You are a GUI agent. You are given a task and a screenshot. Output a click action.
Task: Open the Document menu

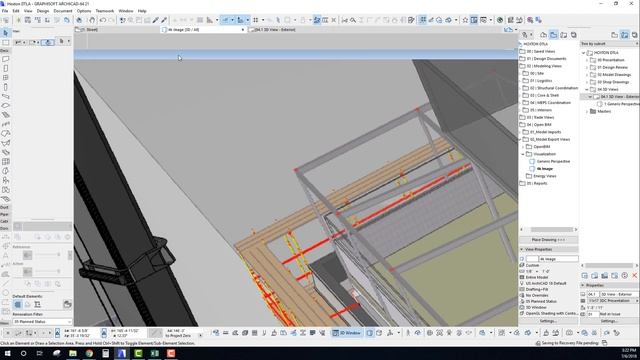click(63, 11)
